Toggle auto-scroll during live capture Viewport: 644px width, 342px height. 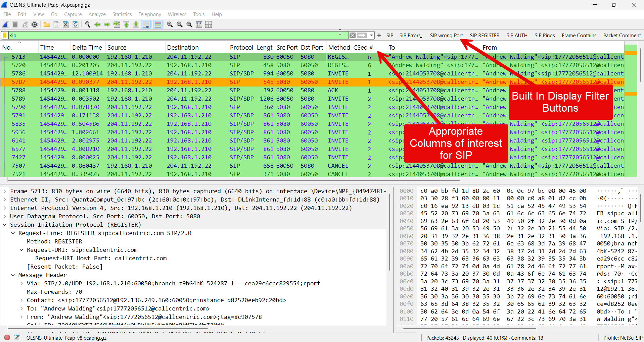pos(146,24)
